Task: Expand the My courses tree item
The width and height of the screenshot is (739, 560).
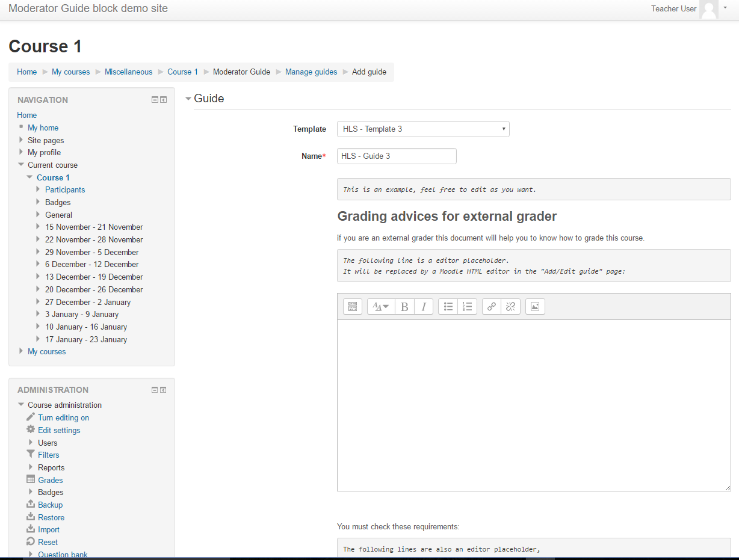Action: tap(22, 351)
